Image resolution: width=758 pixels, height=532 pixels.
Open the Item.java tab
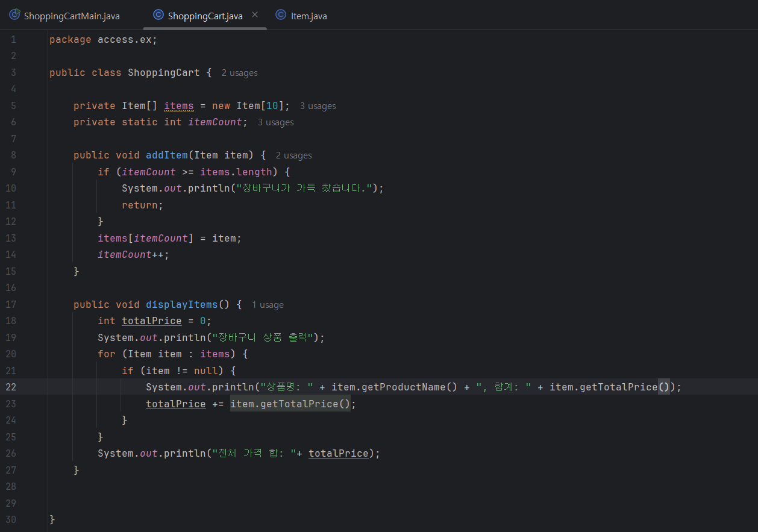(x=301, y=16)
